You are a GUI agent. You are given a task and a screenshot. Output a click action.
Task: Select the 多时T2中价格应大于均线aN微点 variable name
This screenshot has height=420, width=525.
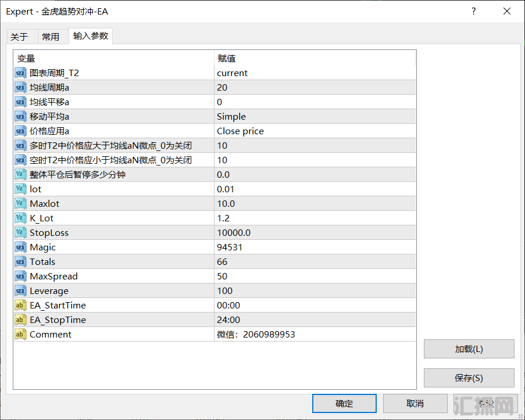[110, 146]
